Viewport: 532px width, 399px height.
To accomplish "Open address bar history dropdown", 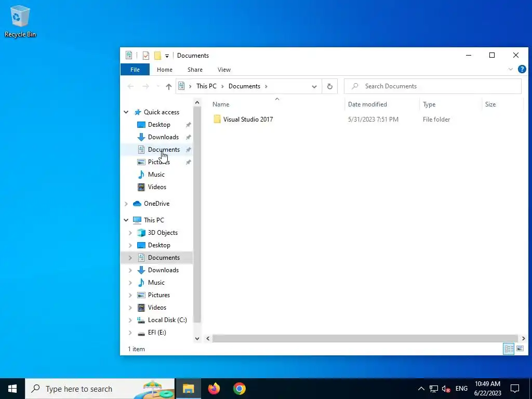I will [314, 87].
